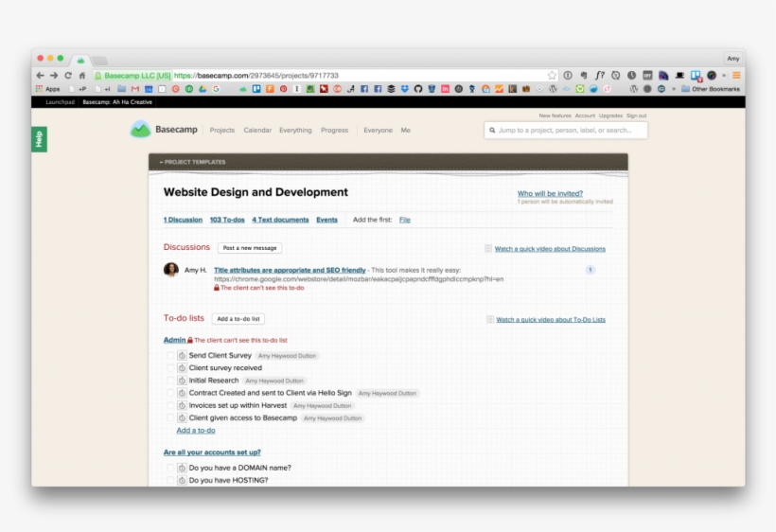Open the Dropbox bookmark
The height and width of the screenshot is (532, 776).
click(404, 89)
